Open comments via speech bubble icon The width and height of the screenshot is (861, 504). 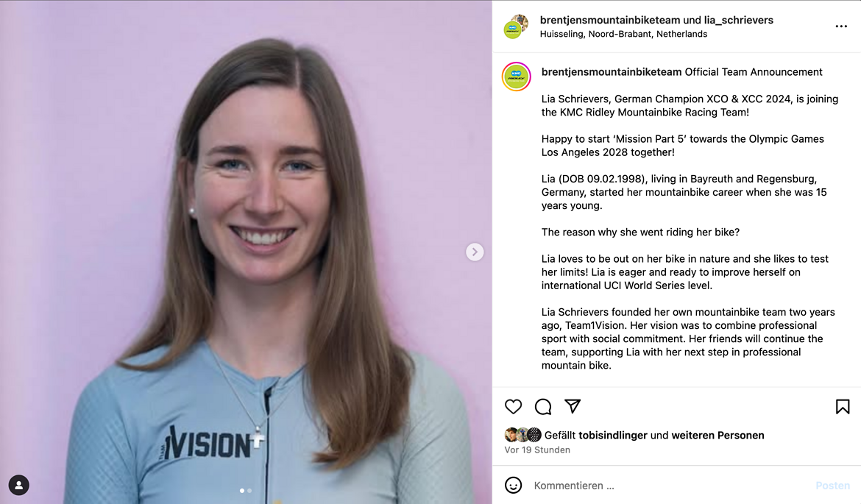[x=543, y=407]
